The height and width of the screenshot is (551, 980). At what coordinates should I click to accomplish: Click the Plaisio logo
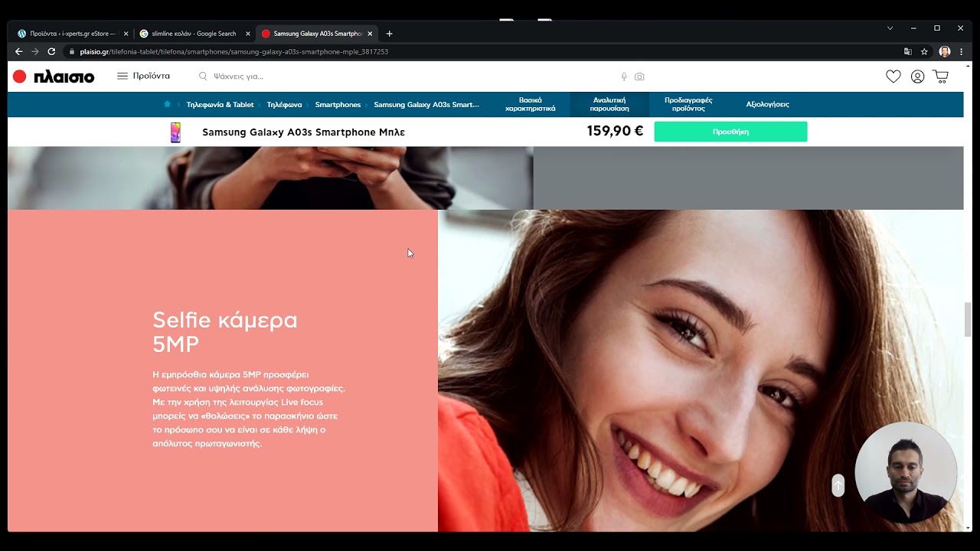pos(54,77)
